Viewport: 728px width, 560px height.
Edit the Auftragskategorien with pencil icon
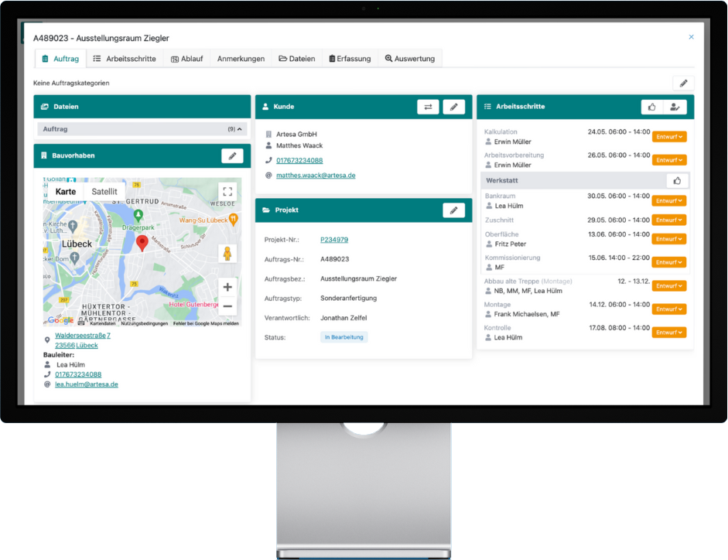683,83
